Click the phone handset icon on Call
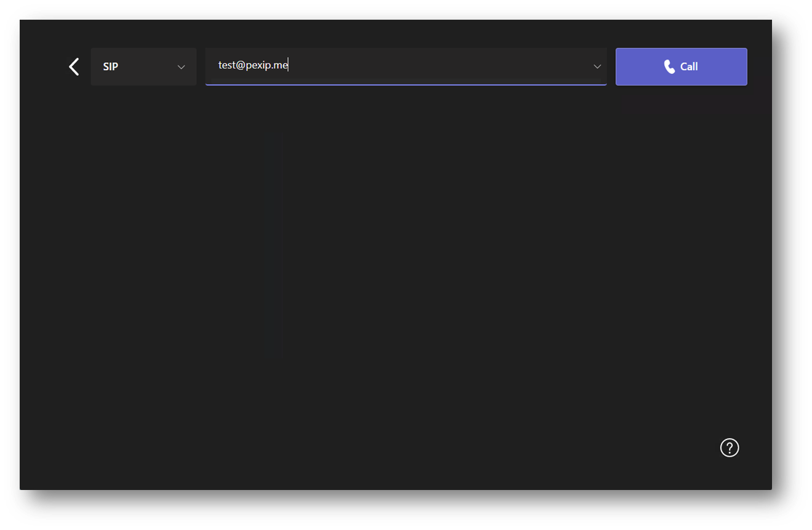This screenshot has height=530, width=812. pyautogui.click(x=669, y=66)
